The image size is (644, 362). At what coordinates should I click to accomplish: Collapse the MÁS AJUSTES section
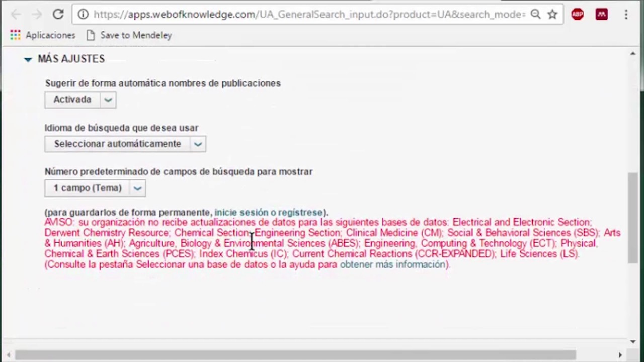(28, 59)
